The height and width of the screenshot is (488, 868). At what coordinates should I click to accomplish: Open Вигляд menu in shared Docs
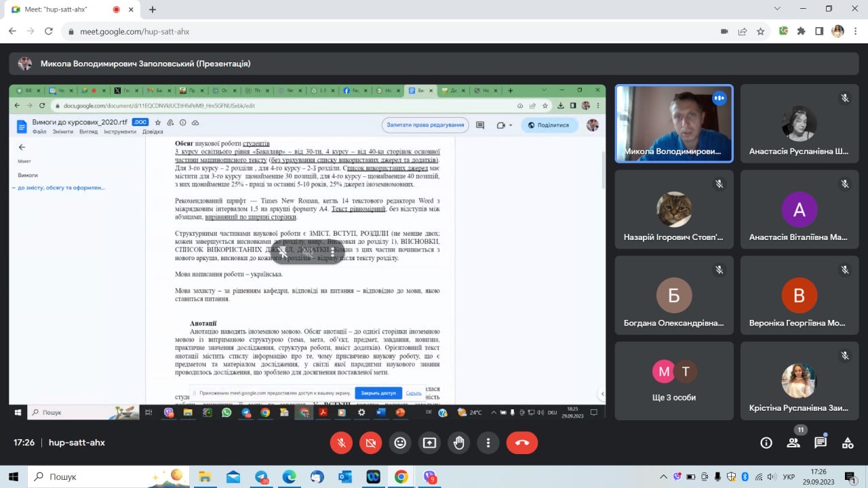click(88, 131)
